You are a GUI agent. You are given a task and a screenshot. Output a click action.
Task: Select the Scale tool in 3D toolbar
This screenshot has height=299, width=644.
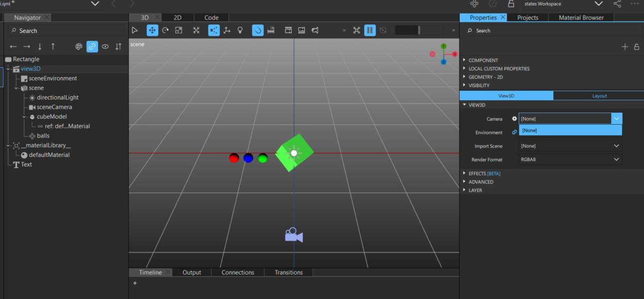point(179,30)
